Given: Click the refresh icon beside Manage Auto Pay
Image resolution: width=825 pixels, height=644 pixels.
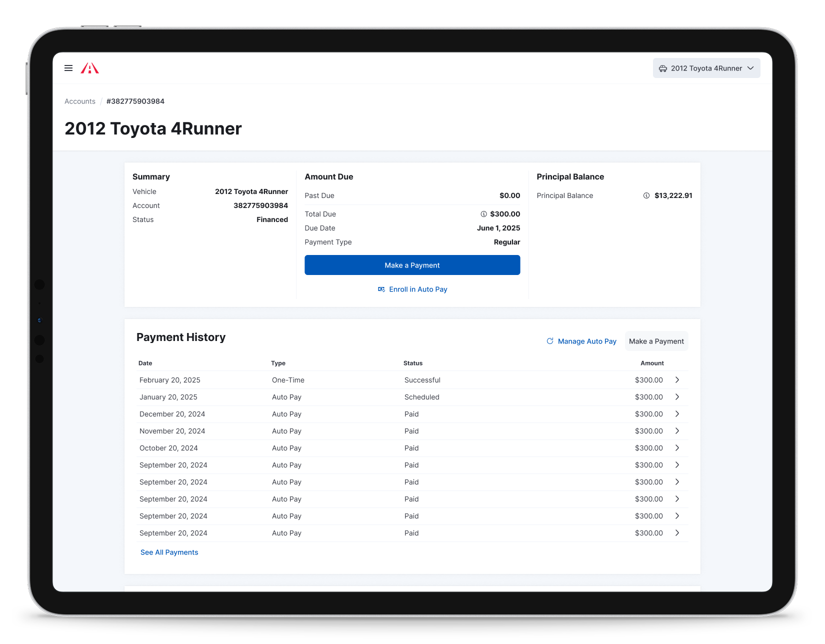Looking at the screenshot, I should pos(550,341).
